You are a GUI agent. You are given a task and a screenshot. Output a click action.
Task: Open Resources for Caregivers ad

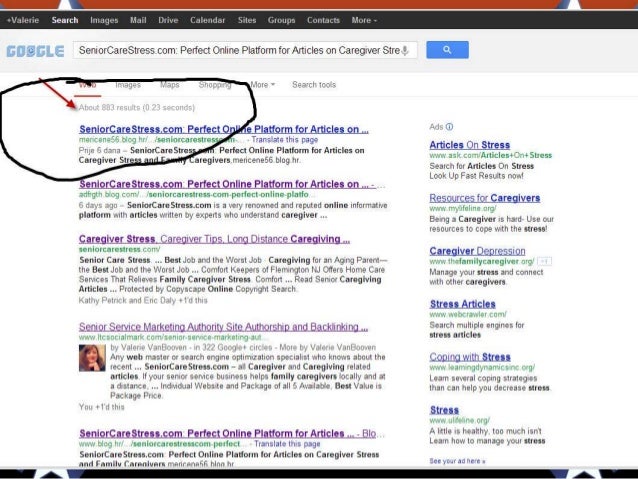click(x=485, y=198)
